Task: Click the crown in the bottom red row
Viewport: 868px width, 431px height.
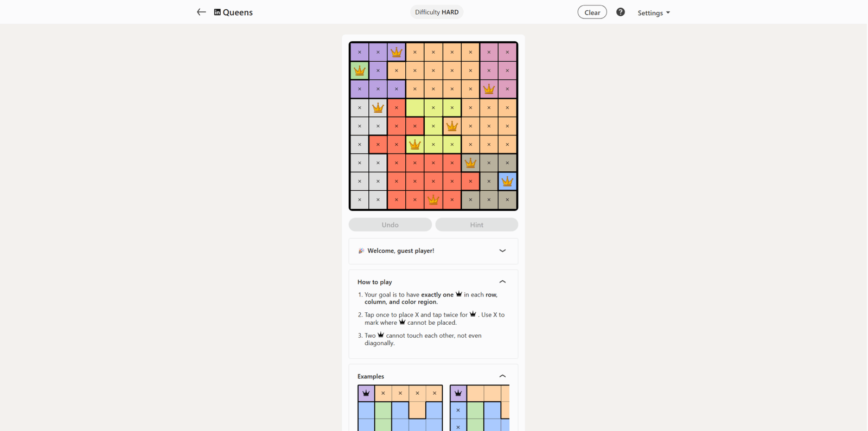Action: pyautogui.click(x=433, y=200)
